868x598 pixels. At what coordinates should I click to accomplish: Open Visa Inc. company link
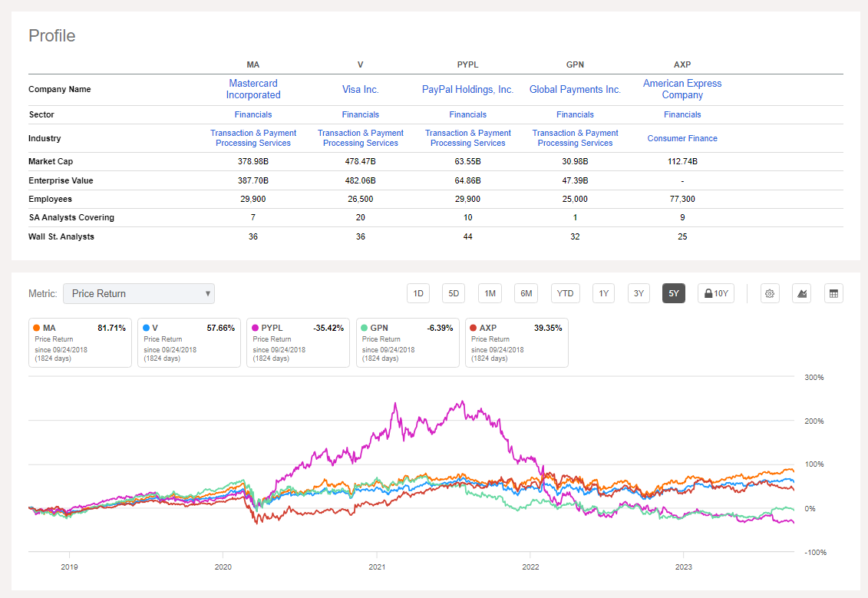[361, 89]
